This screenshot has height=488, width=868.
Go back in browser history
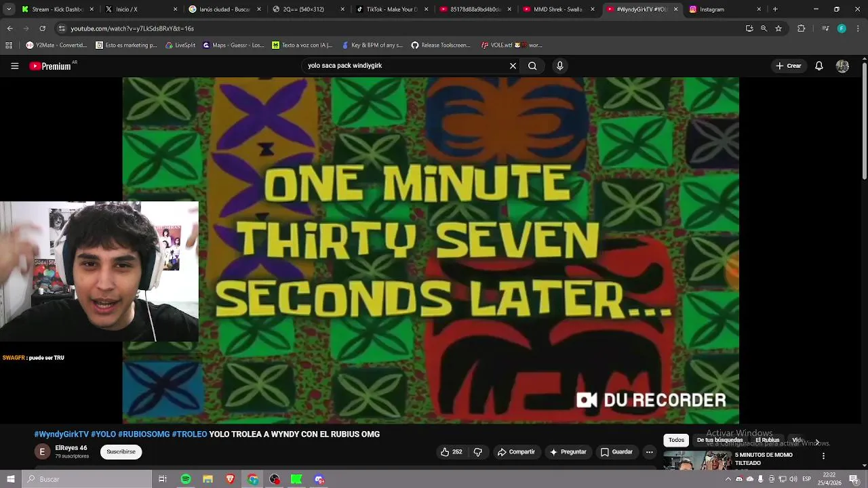pyautogui.click(x=9, y=28)
